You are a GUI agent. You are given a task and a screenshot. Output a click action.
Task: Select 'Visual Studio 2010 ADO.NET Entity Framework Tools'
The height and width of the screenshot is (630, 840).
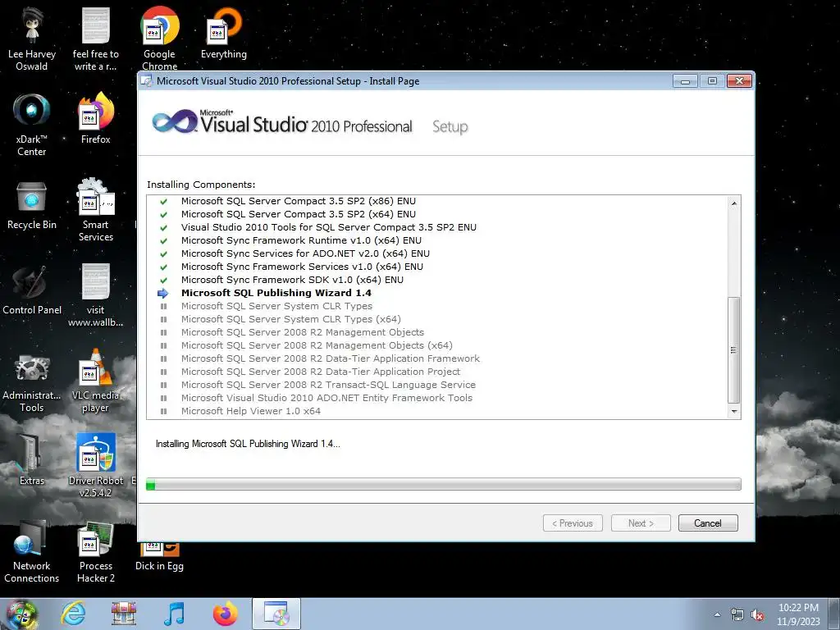point(326,398)
